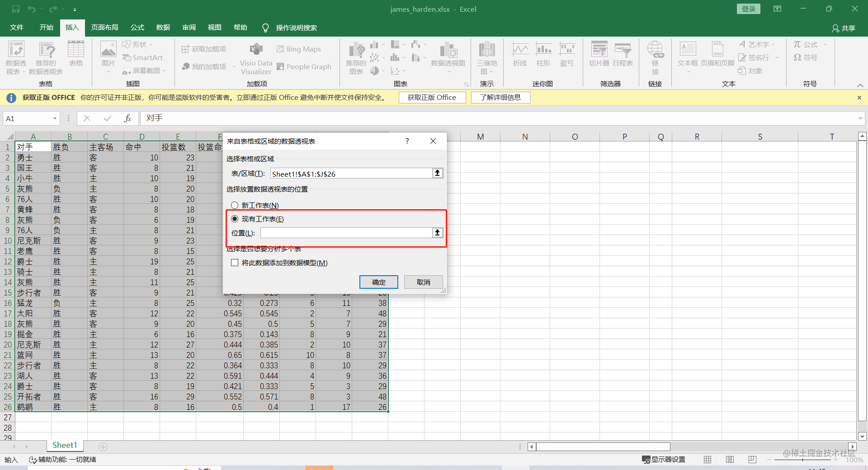Open SmartArt graphics
868x470 pixels.
(143, 57)
